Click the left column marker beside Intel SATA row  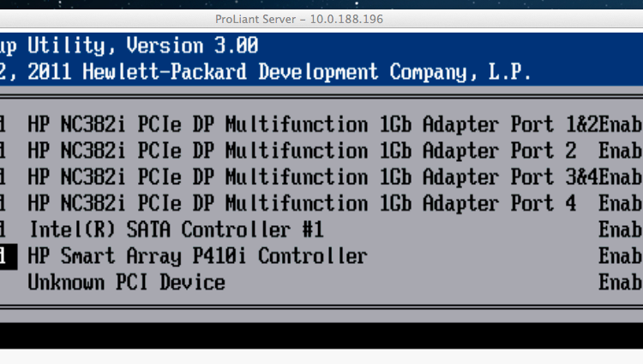pyautogui.click(x=4, y=230)
